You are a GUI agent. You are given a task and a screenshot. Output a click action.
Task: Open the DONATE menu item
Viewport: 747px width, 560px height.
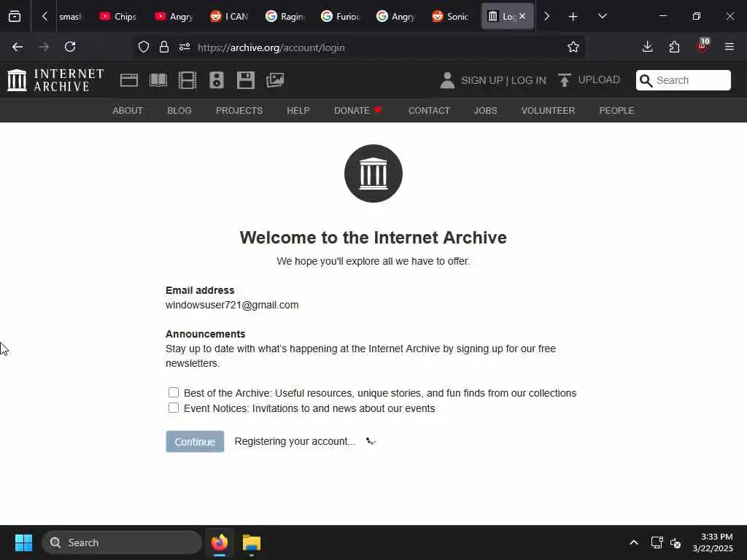358,111
